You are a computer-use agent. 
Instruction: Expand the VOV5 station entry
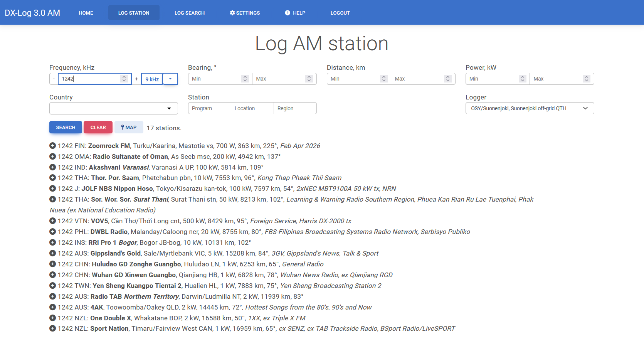[x=53, y=221]
